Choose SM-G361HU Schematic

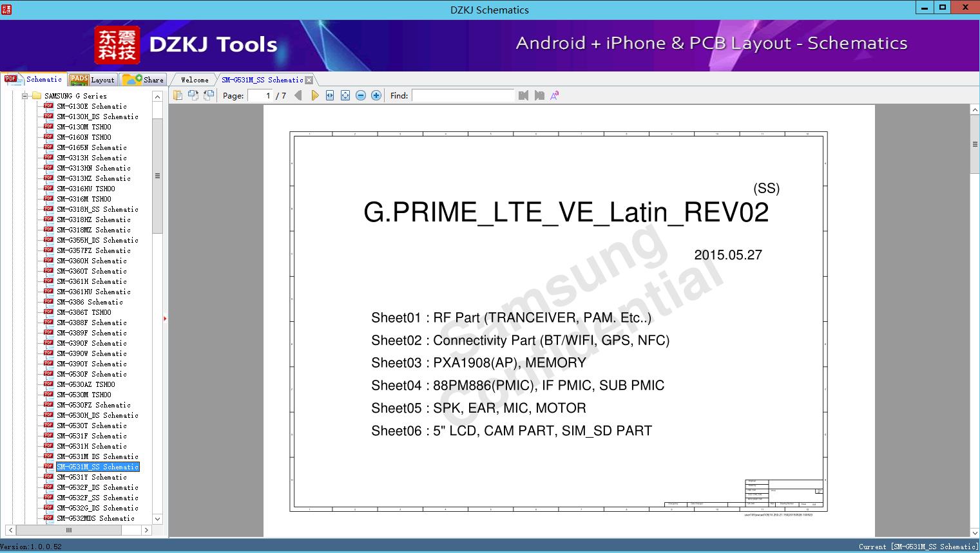click(93, 292)
